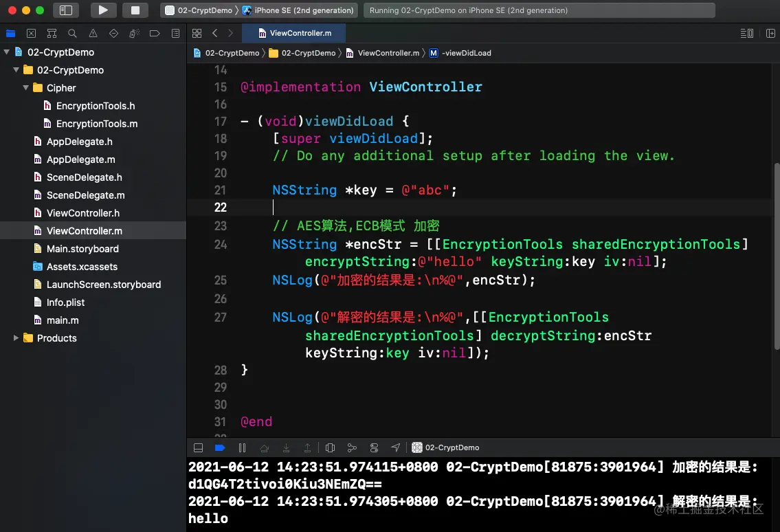Viewport: 780px width, 532px height.
Task: Click @"abc" key string literal
Action: (x=425, y=190)
